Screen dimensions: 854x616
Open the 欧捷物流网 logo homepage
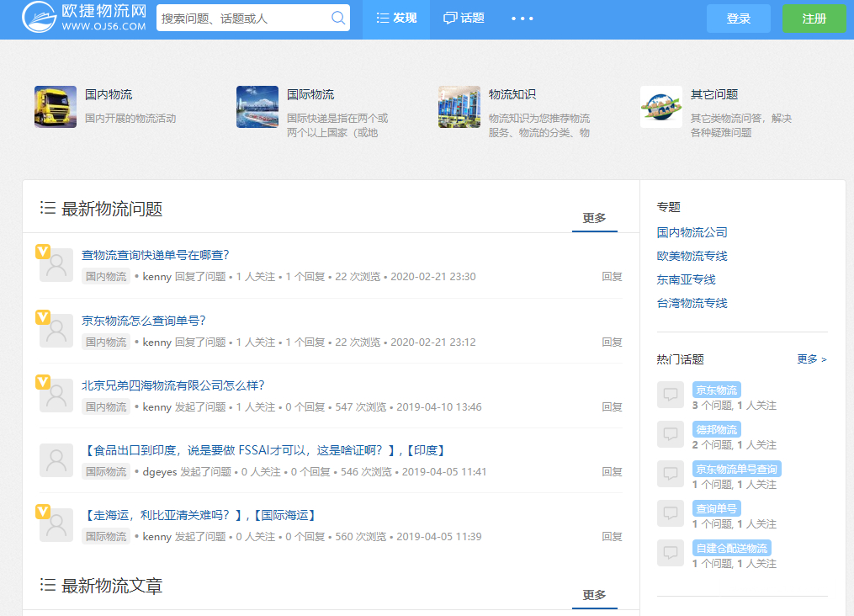84,19
